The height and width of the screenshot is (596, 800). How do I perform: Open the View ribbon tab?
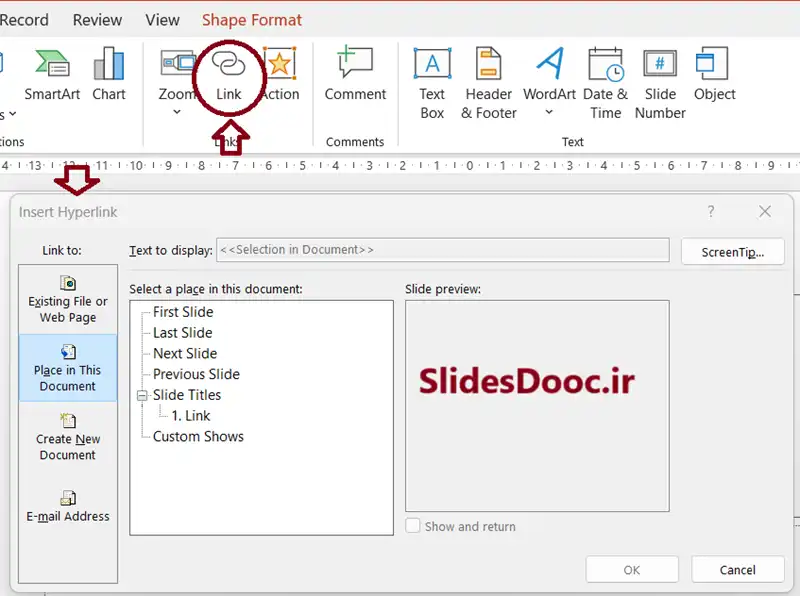click(x=163, y=20)
